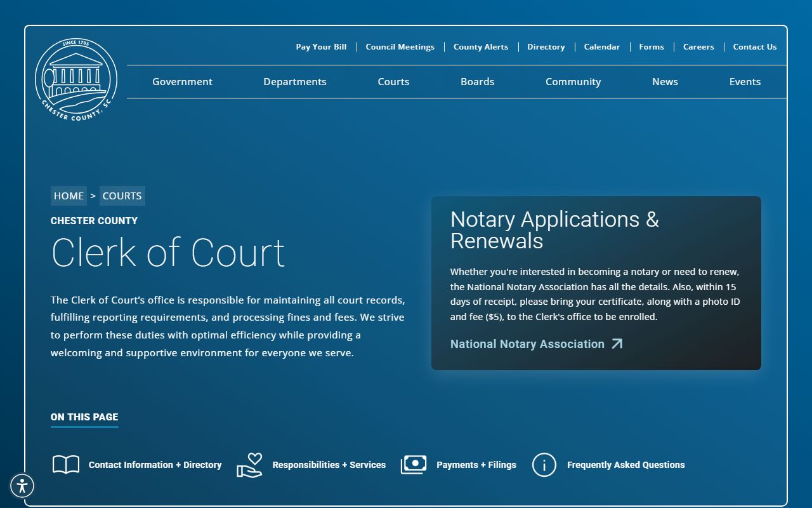Click the open book Contact Information icon

tap(66, 465)
